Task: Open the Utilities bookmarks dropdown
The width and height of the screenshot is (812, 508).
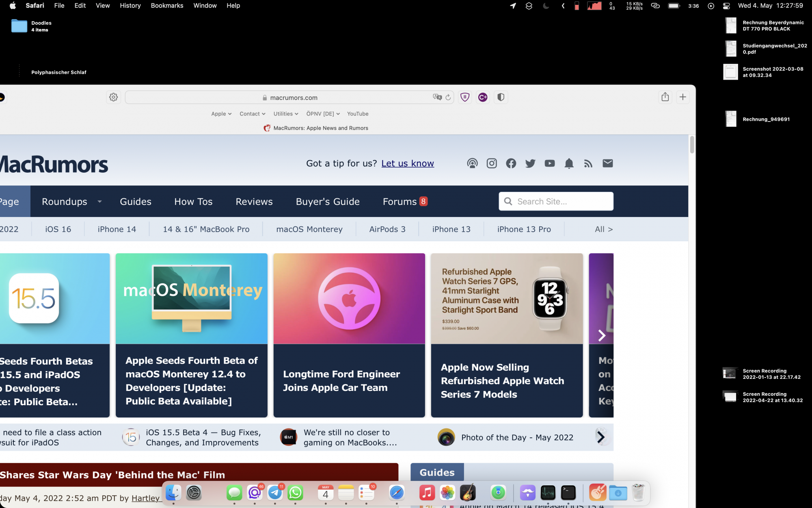Action: 286,114
